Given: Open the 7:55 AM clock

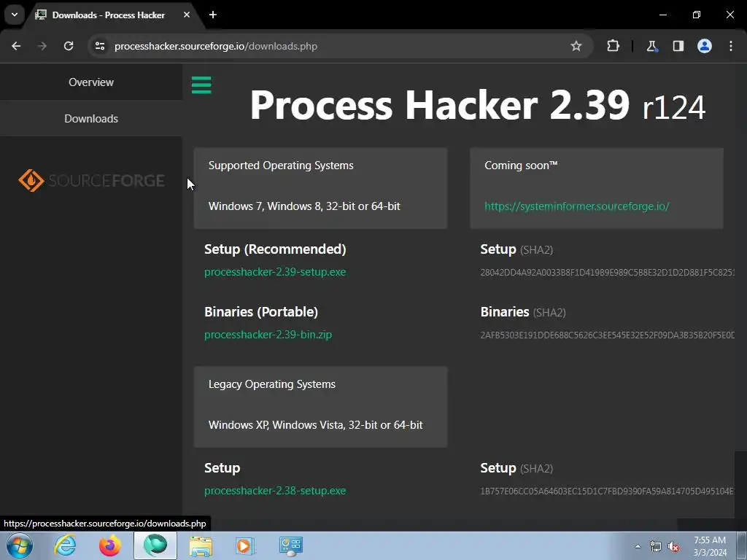Looking at the screenshot, I should (709, 546).
